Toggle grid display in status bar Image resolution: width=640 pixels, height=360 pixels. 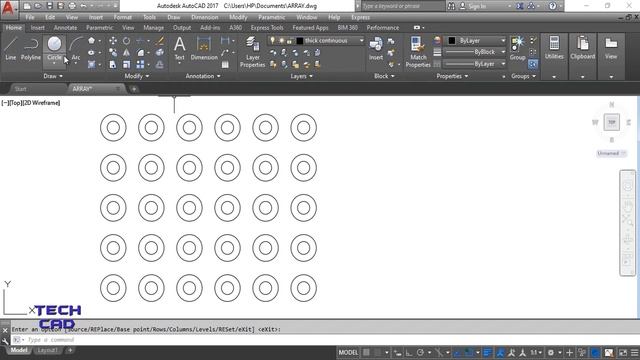(367, 352)
